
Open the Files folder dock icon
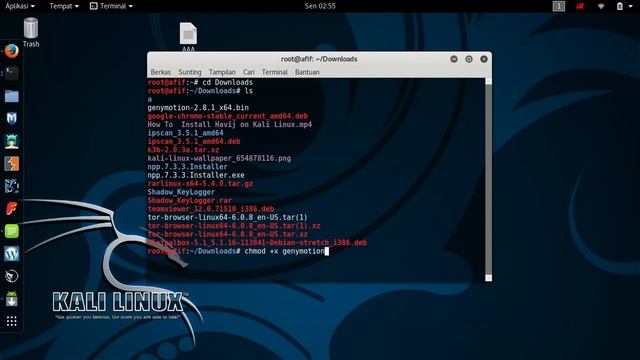[x=11, y=96]
